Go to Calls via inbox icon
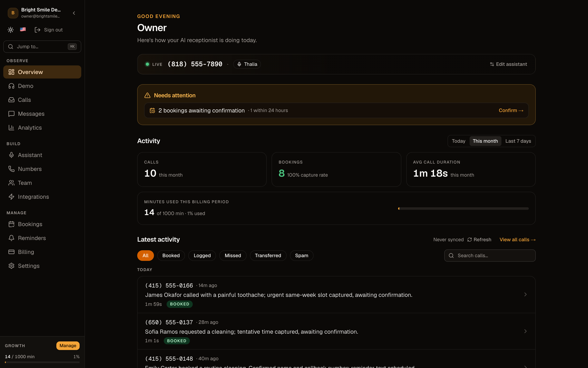Viewport: 588px width, 368px height. [11, 100]
